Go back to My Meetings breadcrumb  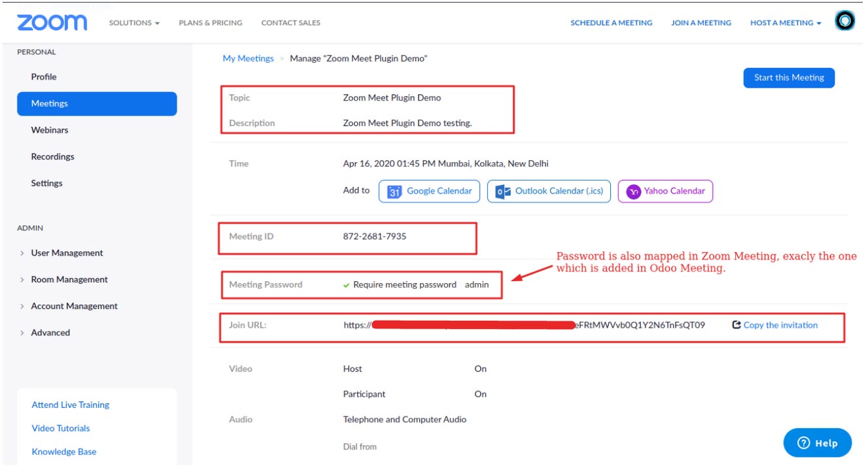click(x=248, y=58)
